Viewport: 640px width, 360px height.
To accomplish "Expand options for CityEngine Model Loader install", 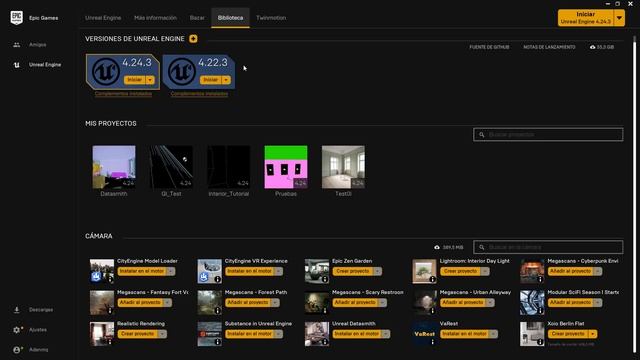I will point(171,271).
